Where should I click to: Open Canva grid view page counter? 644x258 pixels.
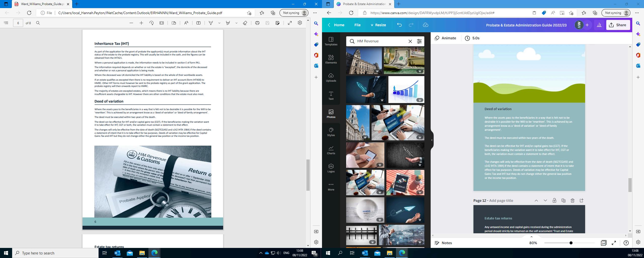coord(603,243)
